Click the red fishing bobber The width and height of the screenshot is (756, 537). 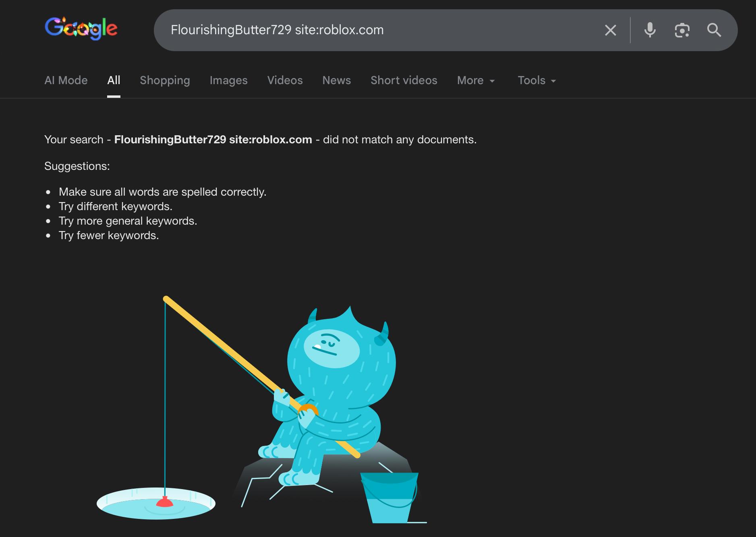point(164,502)
